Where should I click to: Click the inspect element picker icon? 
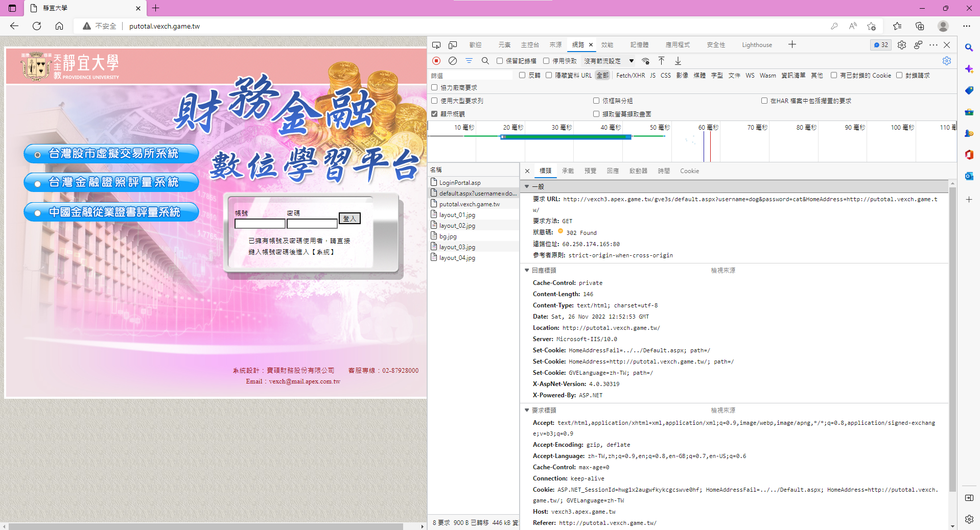[436, 45]
